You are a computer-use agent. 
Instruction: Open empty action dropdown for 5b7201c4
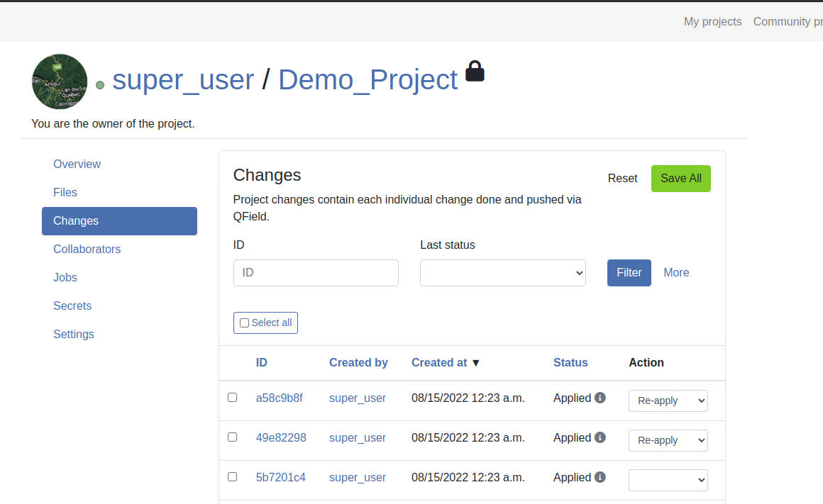coord(668,481)
